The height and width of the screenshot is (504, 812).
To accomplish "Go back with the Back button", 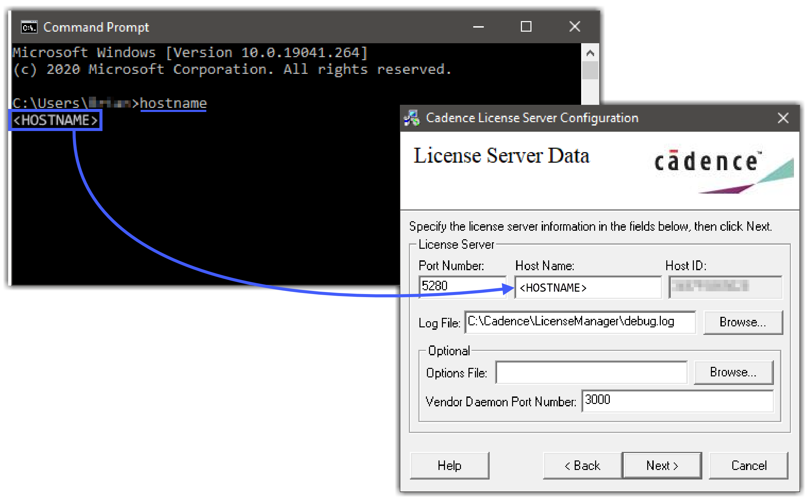I will tap(582, 465).
